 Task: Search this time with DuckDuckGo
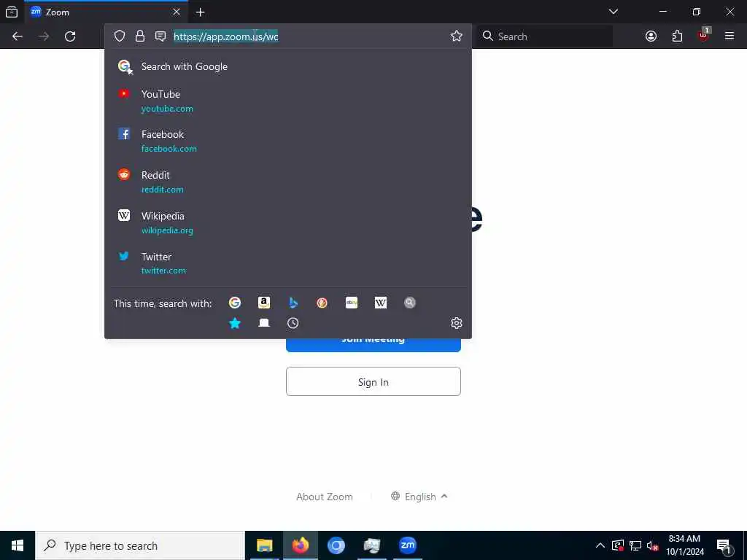322,303
